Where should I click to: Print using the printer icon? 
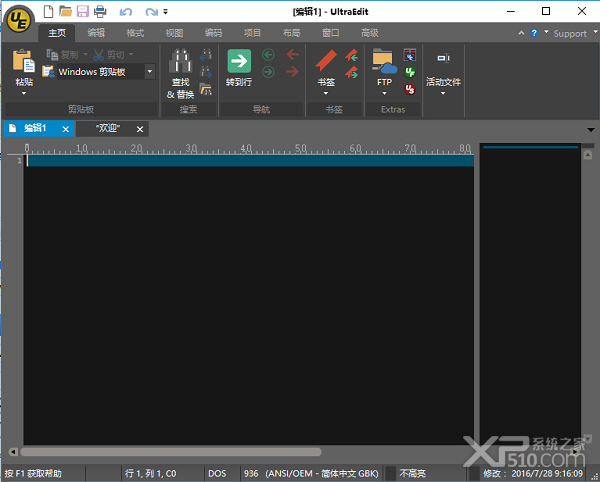point(100,11)
